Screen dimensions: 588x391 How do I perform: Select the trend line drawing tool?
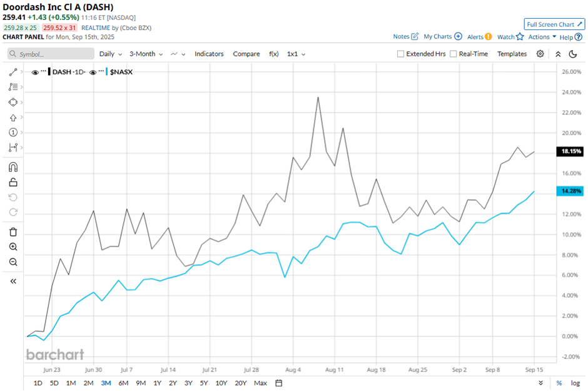pos(13,72)
